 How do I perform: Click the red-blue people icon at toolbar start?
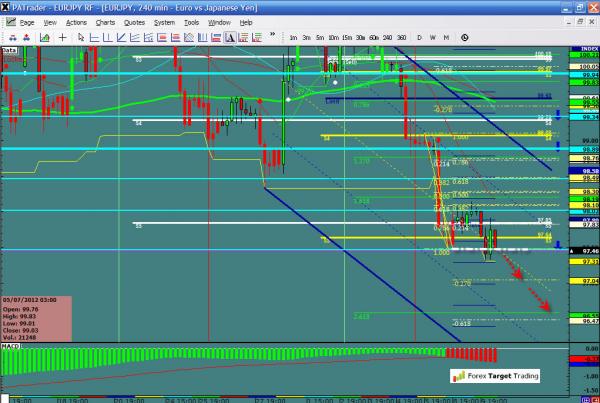10,37
